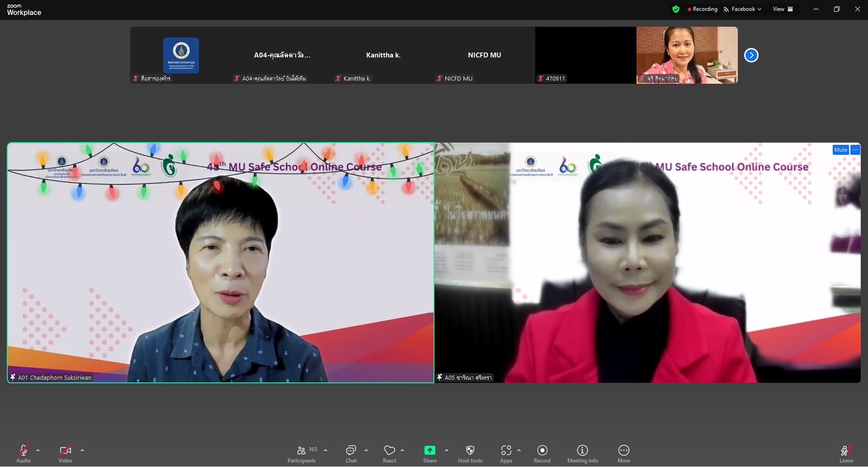Open the Chat panel

351,451
